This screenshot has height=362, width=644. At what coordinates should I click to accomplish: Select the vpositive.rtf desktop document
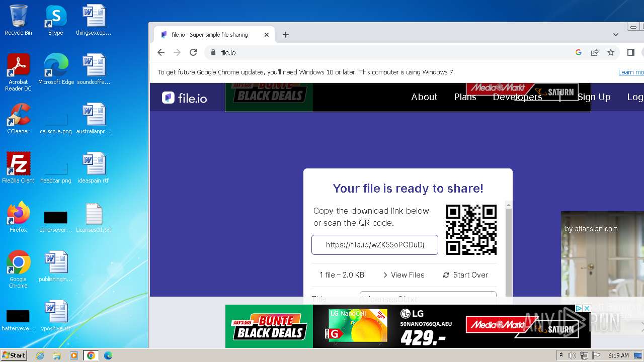pyautogui.click(x=56, y=316)
